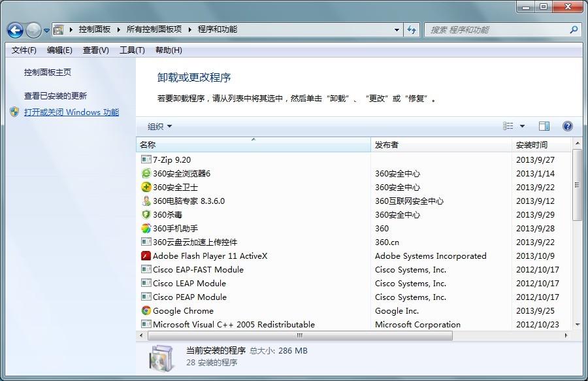588x381 pixels.
Task: Open the 查看 menu
Action: (x=95, y=50)
